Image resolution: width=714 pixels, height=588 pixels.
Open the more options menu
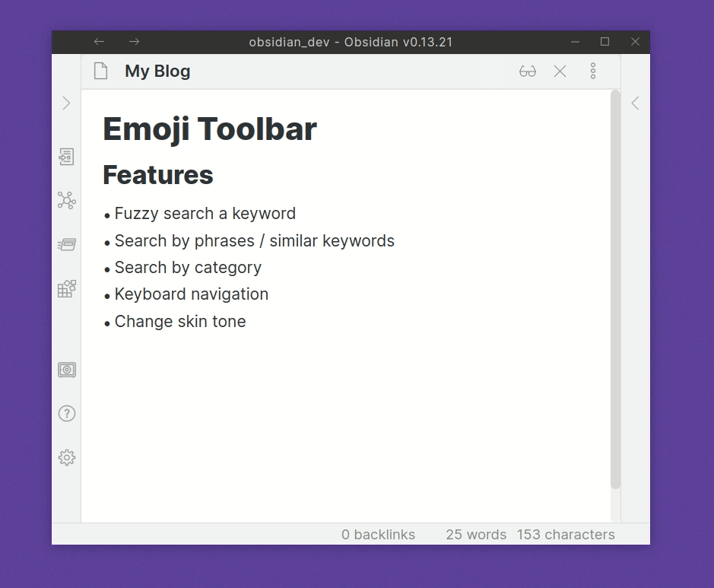593,70
